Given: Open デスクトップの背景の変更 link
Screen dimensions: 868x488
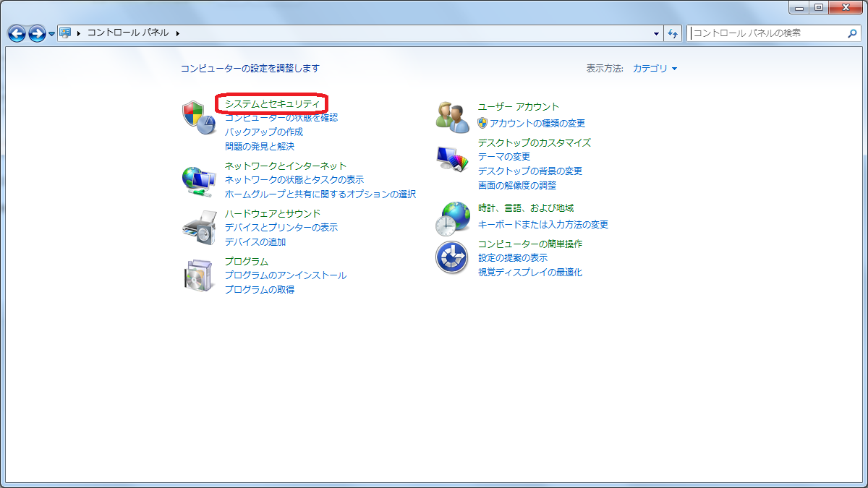Looking at the screenshot, I should (x=529, y=171).
